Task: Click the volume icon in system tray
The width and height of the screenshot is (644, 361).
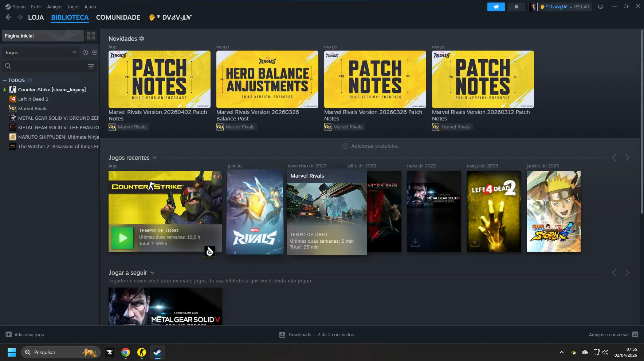Action: [605, 352]
